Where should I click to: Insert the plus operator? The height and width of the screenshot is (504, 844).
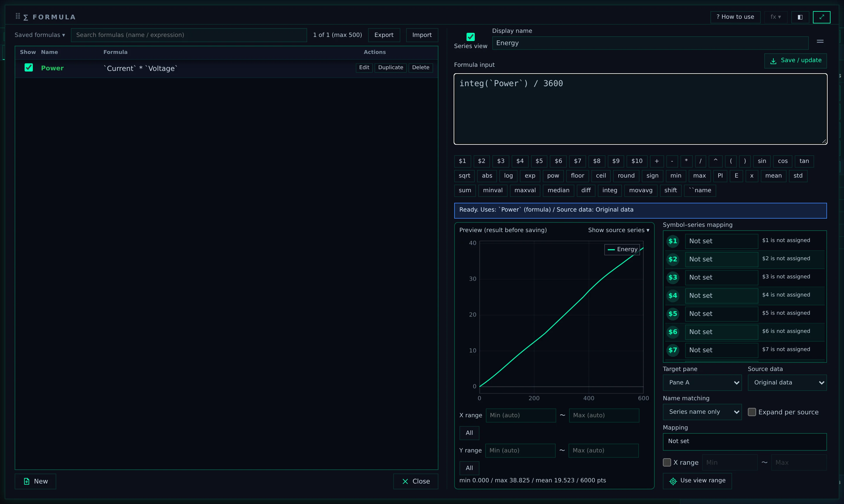(656, 161)
